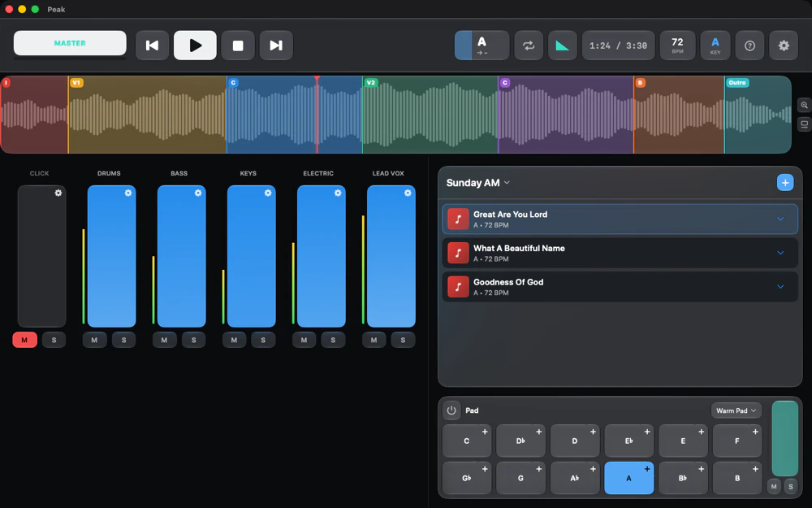Open help via the question mark icon
This screenshot has height=508, width=812.
[749, 46]
